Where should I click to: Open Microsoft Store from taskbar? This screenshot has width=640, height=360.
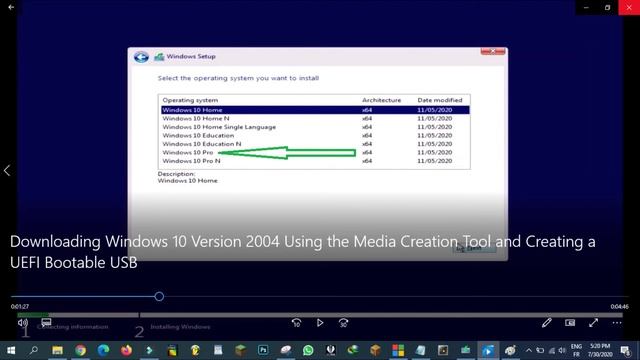398,350
